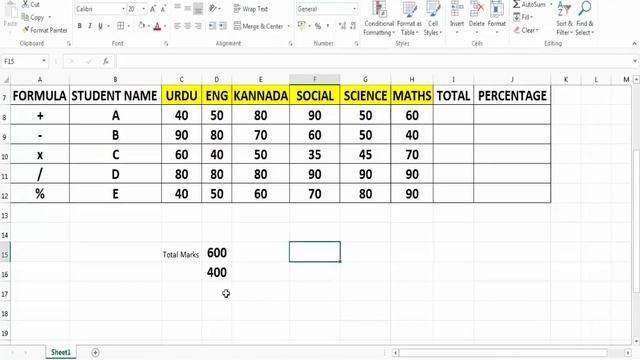Click inside the formula bar
Screen dimensions: 640x360
(x=373, y=61)
